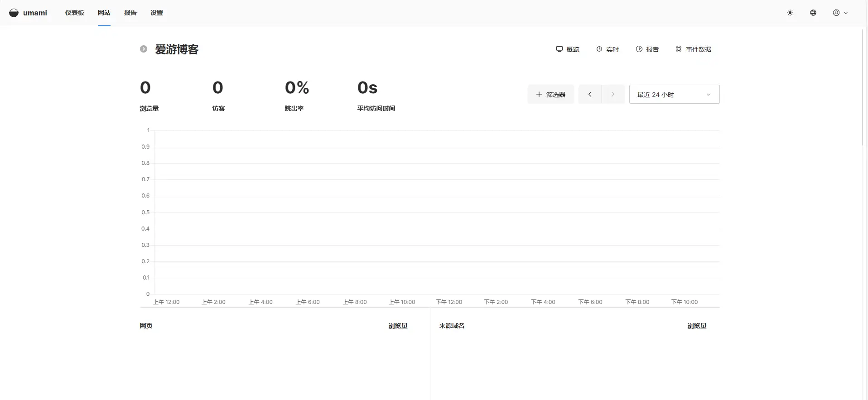Screen dimensions: 868x400
Task: Click the 跳出率 bounce rate metric
Action: pos(297,95)
